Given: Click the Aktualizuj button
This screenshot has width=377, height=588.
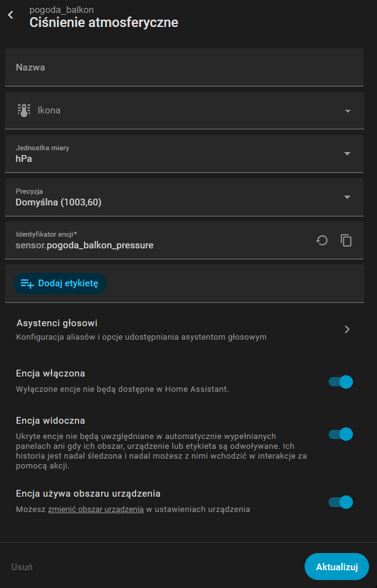Looking at the screenshot, I should (x=337, y=567).
